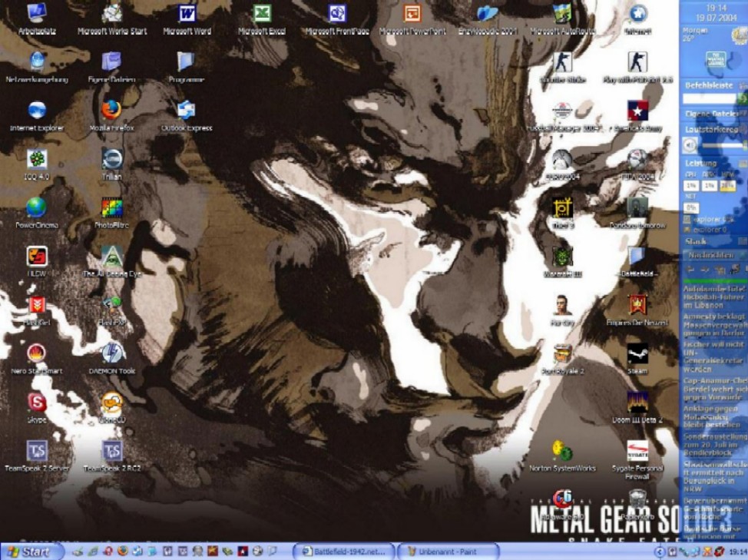
Task: Run the command with the green Befehlsleiste button
Action: (742, 99)
